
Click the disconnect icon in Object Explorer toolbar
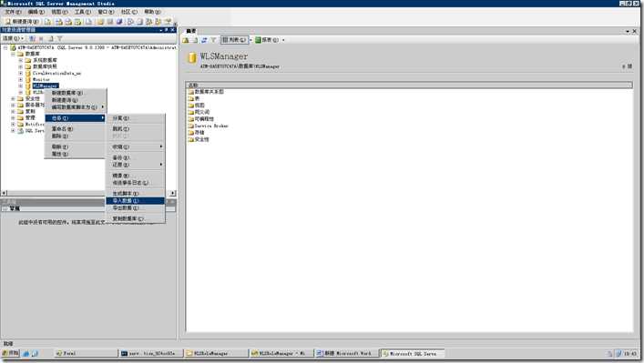pyautogui.click(x=41, y=38)
